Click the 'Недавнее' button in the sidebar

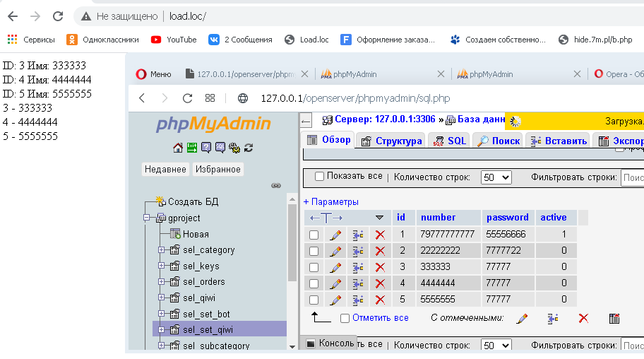coord(165,170)
